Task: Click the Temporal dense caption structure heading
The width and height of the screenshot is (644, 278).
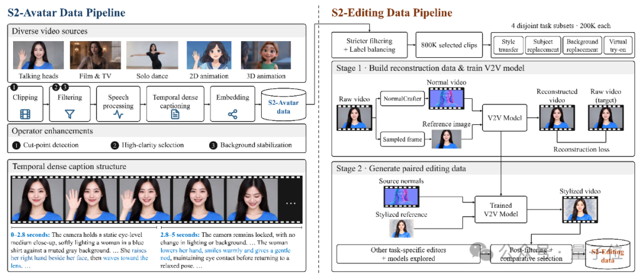Action: point(69,167)
